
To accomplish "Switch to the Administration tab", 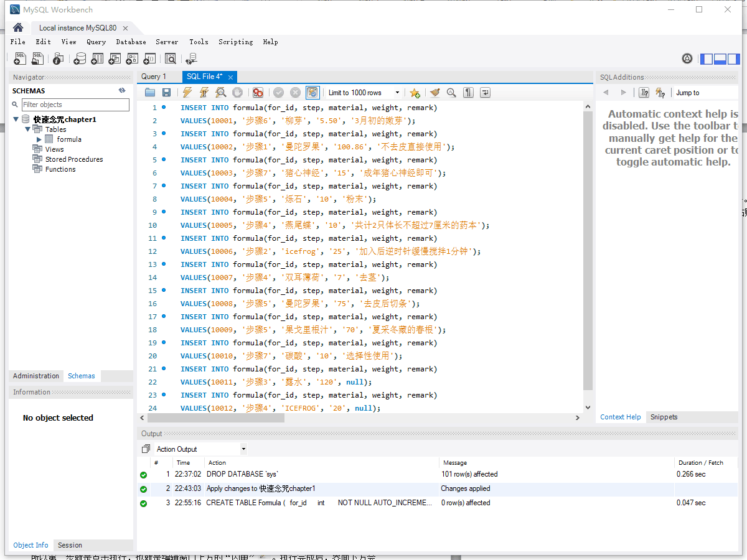I will point(36,376).
